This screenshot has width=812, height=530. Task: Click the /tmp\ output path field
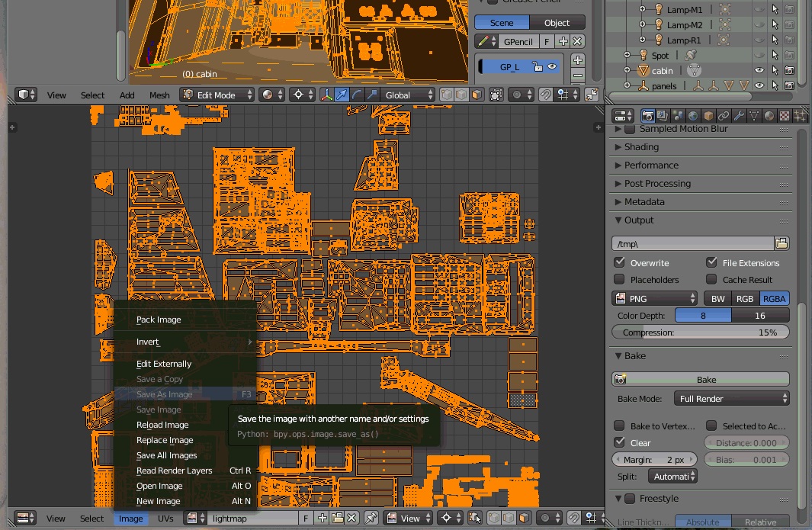693,243
